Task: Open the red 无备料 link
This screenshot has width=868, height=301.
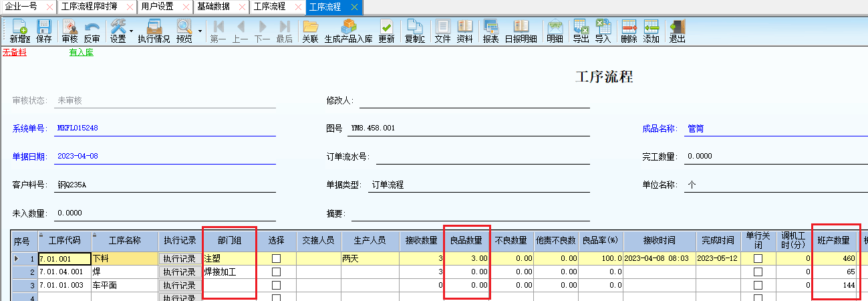Action: coord(14,52)
